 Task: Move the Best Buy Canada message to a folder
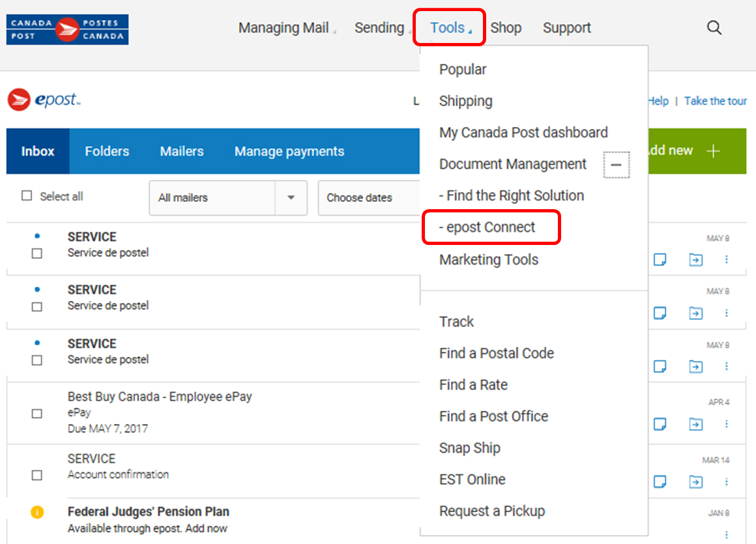(695, 423)
